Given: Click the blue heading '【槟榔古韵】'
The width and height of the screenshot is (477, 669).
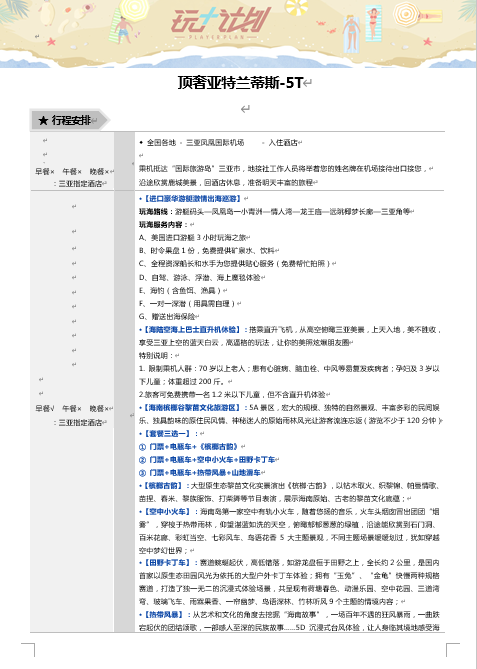Looking at the screenshot, I should click(163, 486).
